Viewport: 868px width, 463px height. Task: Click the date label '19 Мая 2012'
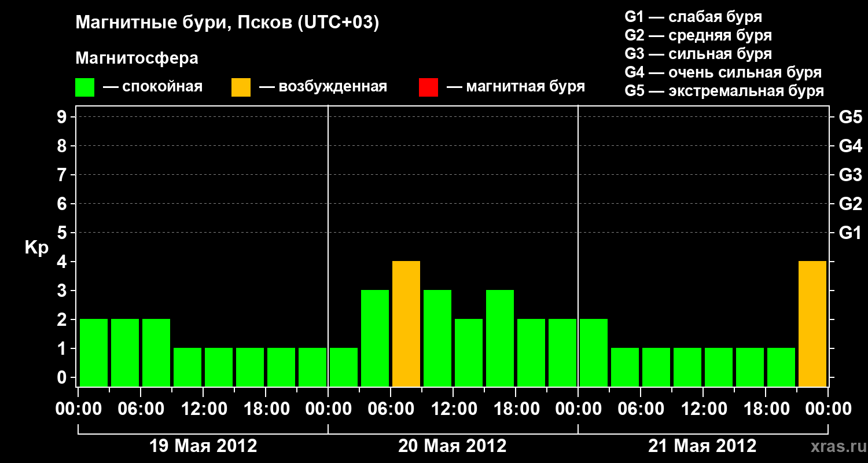pyautogui.click(x=203, y=446)
